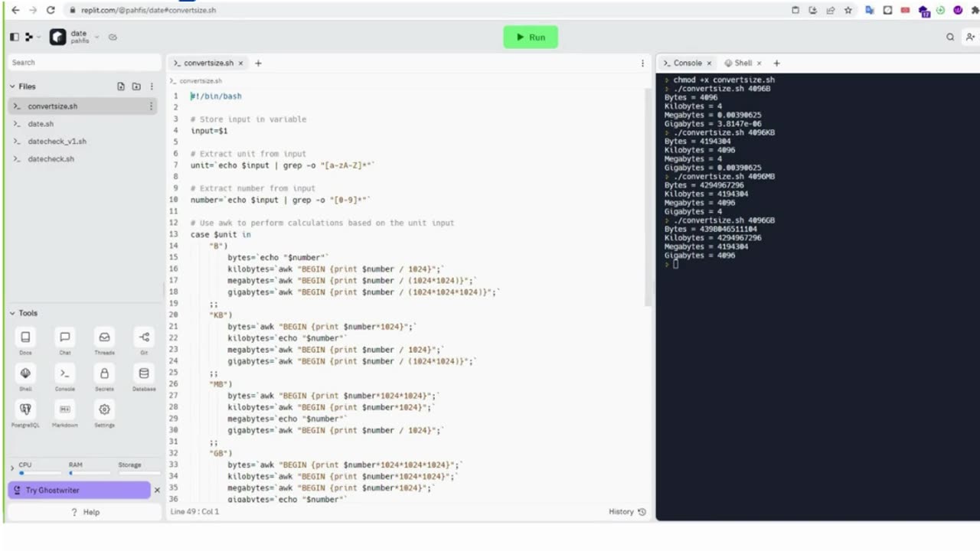Open the convertsize.sh row options menu
The height and width of the screenshot is (551, 980).
151,106
